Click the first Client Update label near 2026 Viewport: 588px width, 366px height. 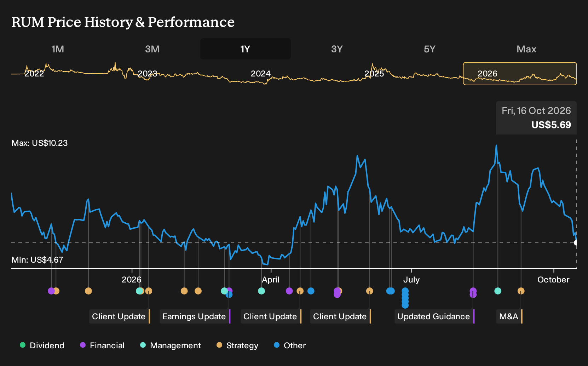coord(120,316)
